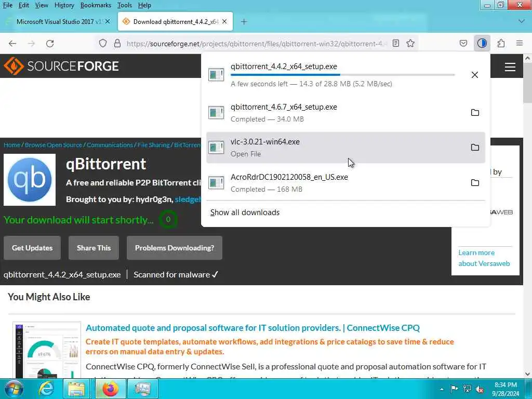Close the Microsoft Visual Studio 2017 tab
This screenshot has width=532, height=399.
[108, 21]
